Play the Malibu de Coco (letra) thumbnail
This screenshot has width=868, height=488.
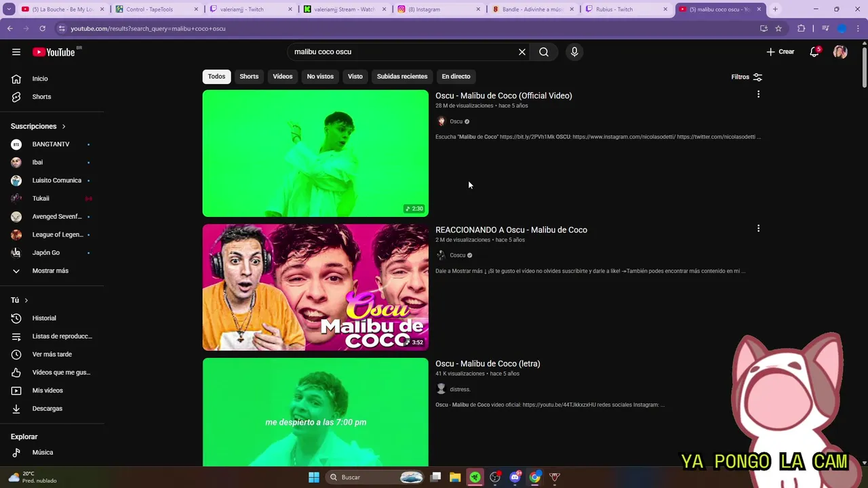coord(315,412)
